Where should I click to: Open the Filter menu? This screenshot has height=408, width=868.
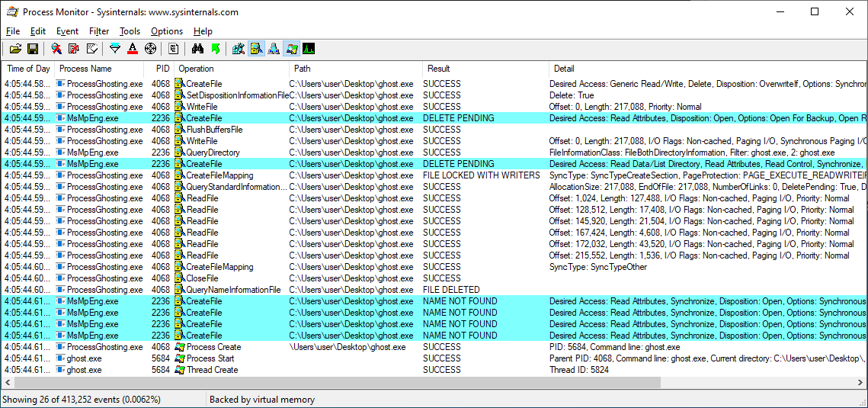(x=99, y=31)
